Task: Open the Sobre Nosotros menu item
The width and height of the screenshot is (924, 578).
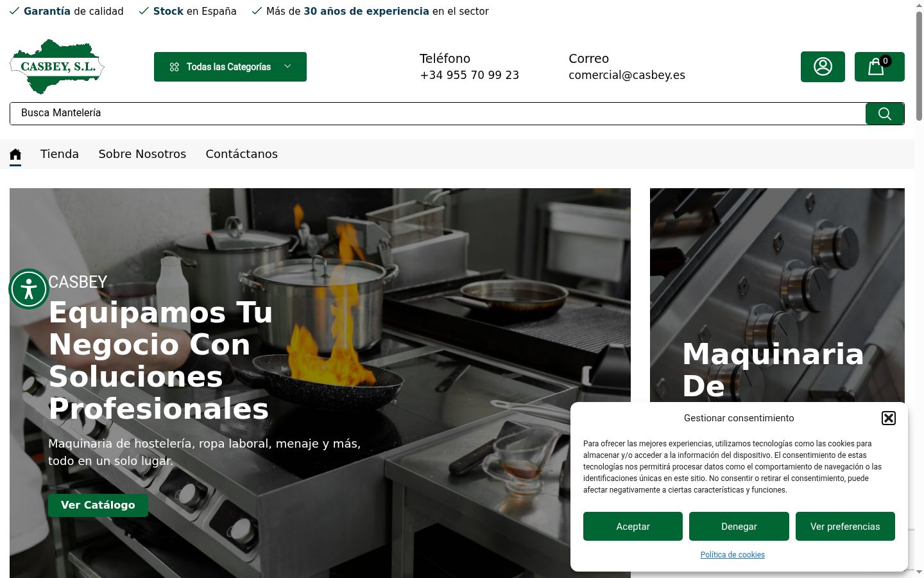Action: [142, 154]
